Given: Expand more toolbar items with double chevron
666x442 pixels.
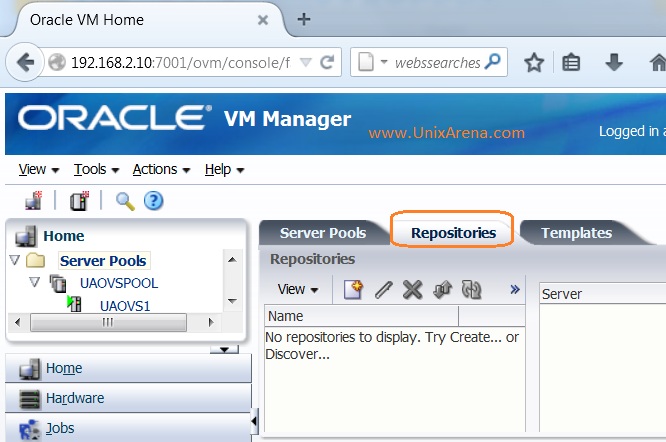Looking at the screenshot, I should point(515,290).
